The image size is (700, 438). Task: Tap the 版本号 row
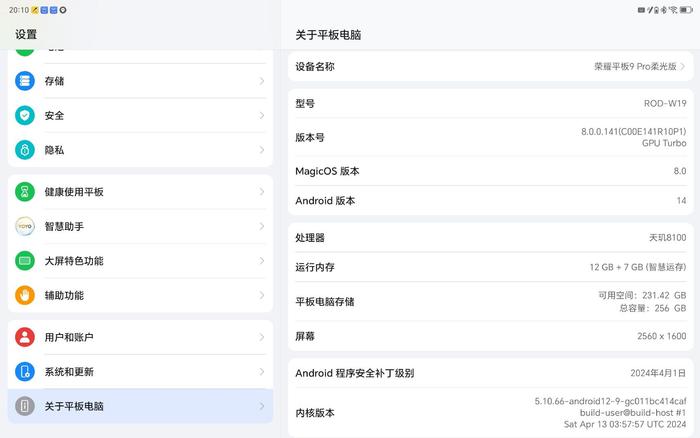coord(491,138)
